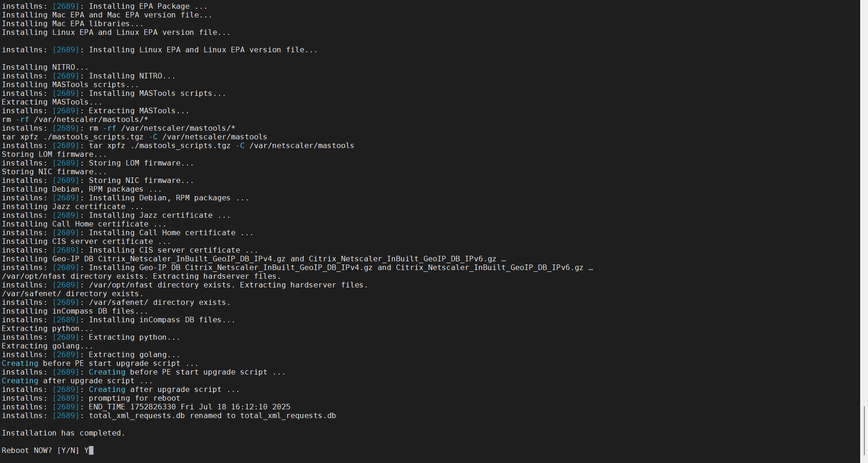
Task: Click the 'Installation has completed.' message
Action: click(x=63, y=433)
